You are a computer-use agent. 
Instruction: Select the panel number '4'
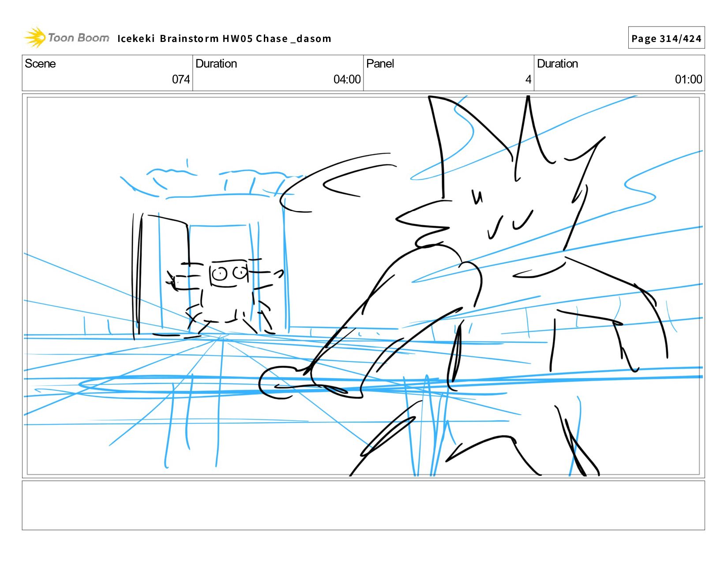pyautogui.click(x=528, y=79)
